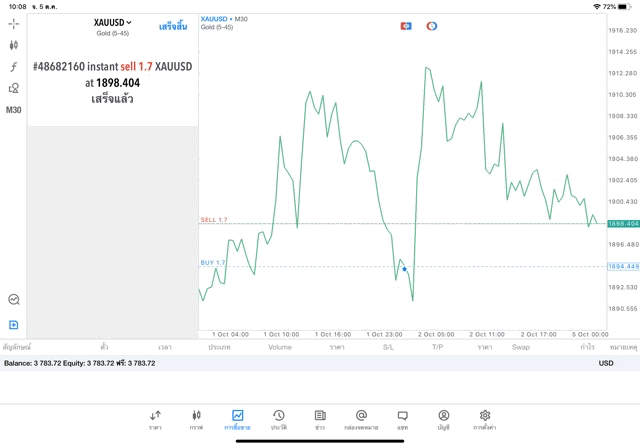Open the XAUUSD symbol dropdown
Image resolution: width=640 pixels, height=447 pixels.
pos(112,22)
